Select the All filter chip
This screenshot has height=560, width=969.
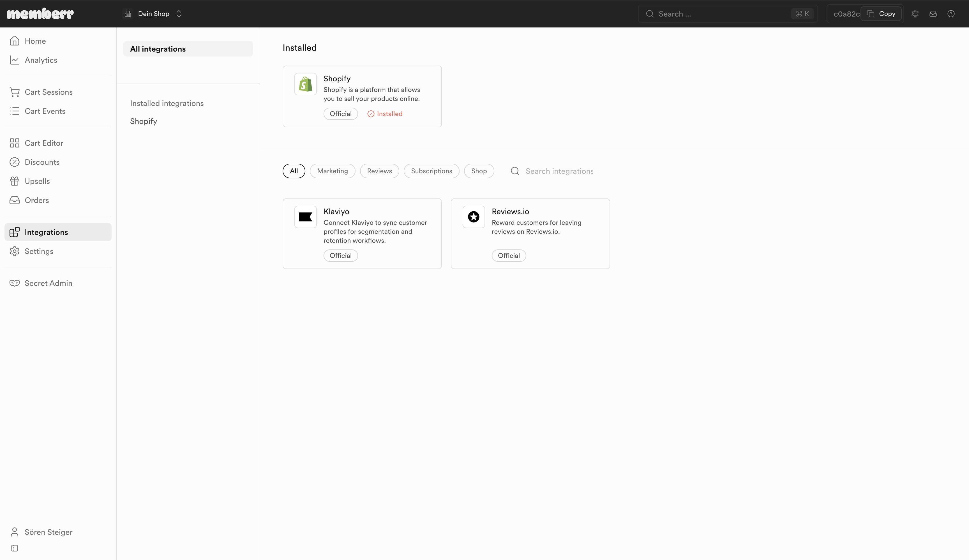click(x=294, y=171)
